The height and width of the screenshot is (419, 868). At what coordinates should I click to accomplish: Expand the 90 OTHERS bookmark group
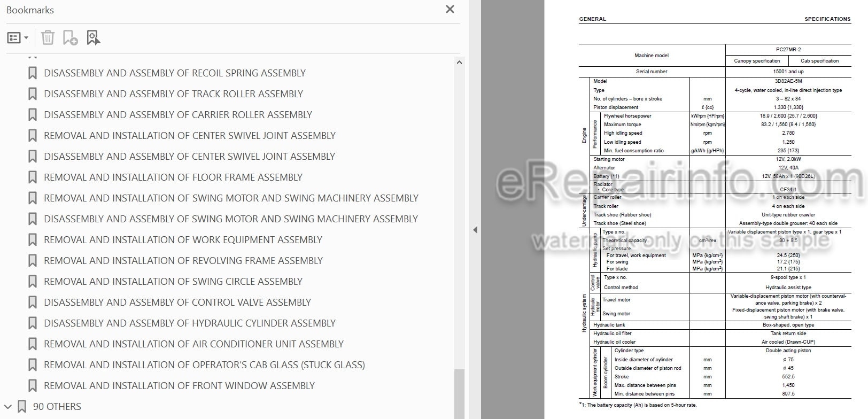[7, 407]
